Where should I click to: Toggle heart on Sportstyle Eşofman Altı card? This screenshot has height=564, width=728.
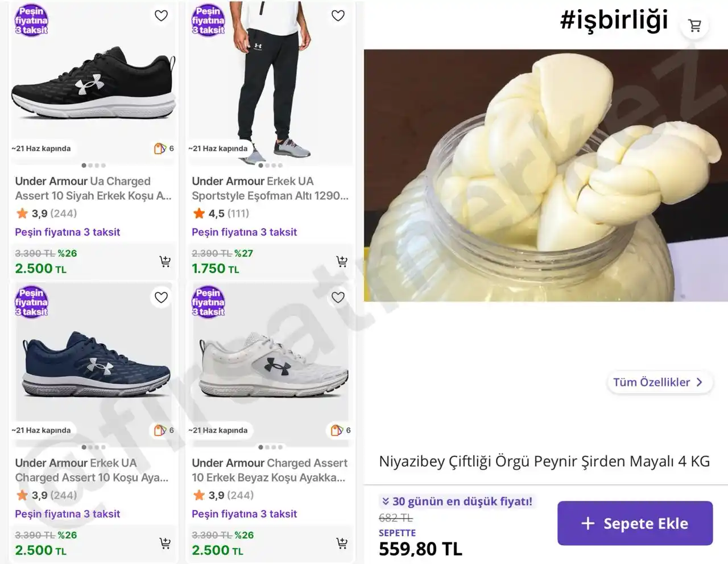[x=338, y=16]
